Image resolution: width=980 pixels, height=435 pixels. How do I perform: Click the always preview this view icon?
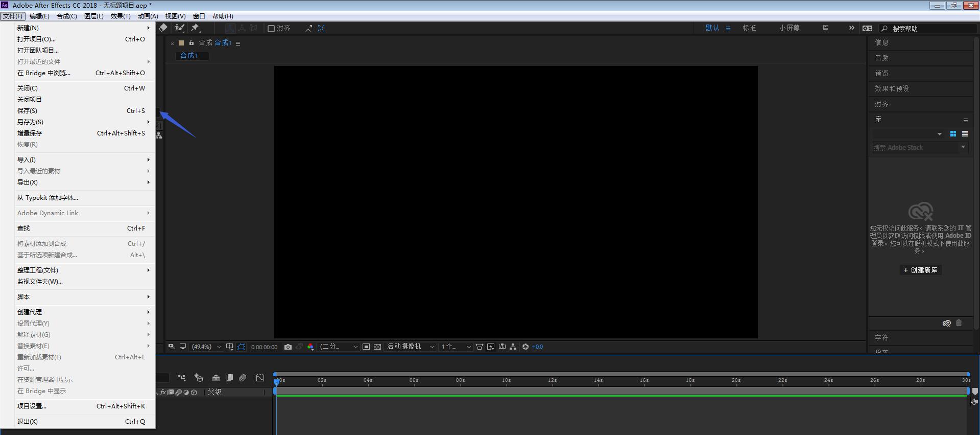[x=172, y=347]
